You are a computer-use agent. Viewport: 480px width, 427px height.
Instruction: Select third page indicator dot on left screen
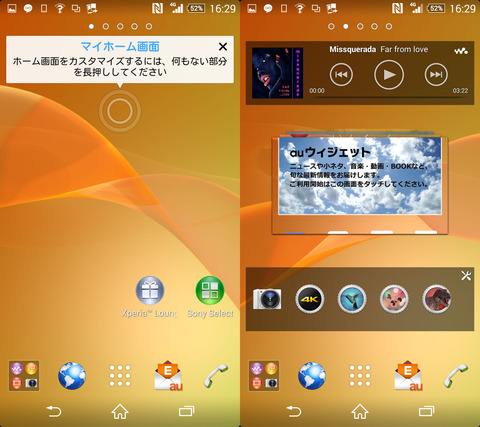point(120,26)
